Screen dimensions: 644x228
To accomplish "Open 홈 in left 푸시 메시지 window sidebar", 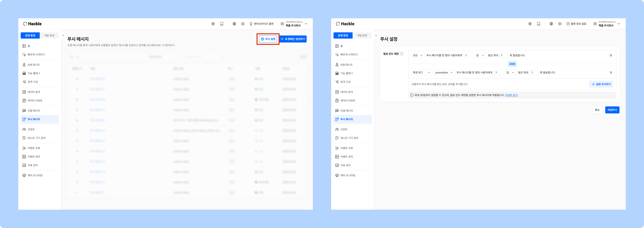I will click(40, 46).
